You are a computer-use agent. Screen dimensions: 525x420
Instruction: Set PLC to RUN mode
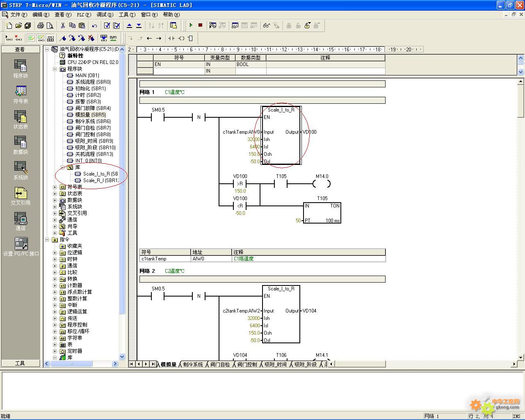(191, 25)
